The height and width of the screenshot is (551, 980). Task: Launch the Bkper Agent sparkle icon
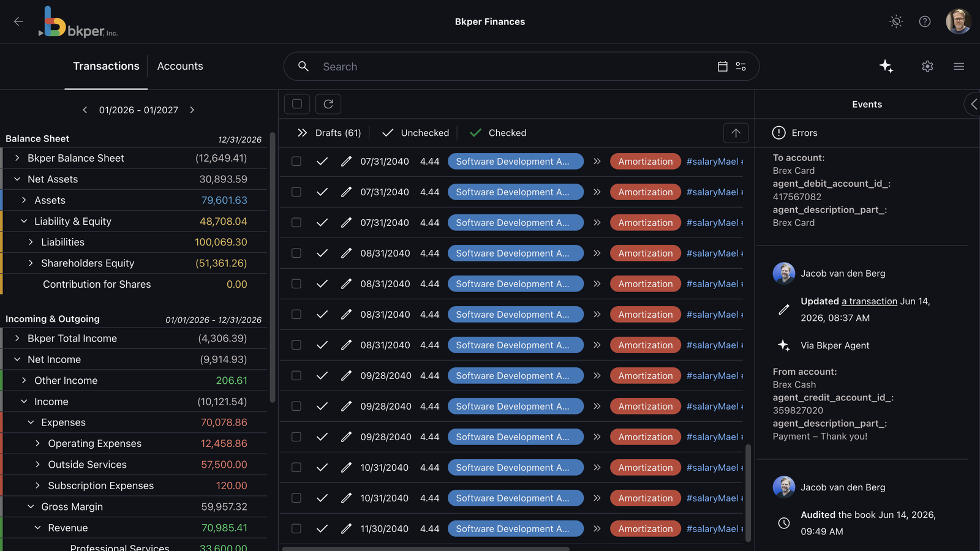coord(886,66)
